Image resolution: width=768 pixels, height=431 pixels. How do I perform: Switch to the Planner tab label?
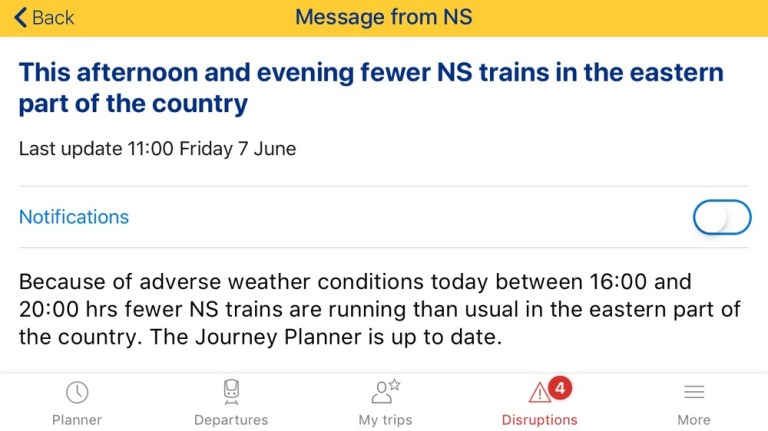(x=77, y=420)
